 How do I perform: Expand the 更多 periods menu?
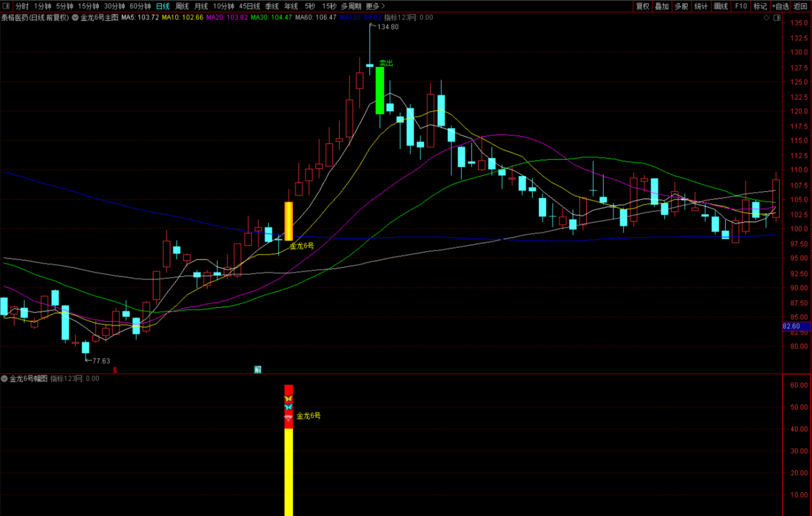pyautogui.click(x=375, y=6)
